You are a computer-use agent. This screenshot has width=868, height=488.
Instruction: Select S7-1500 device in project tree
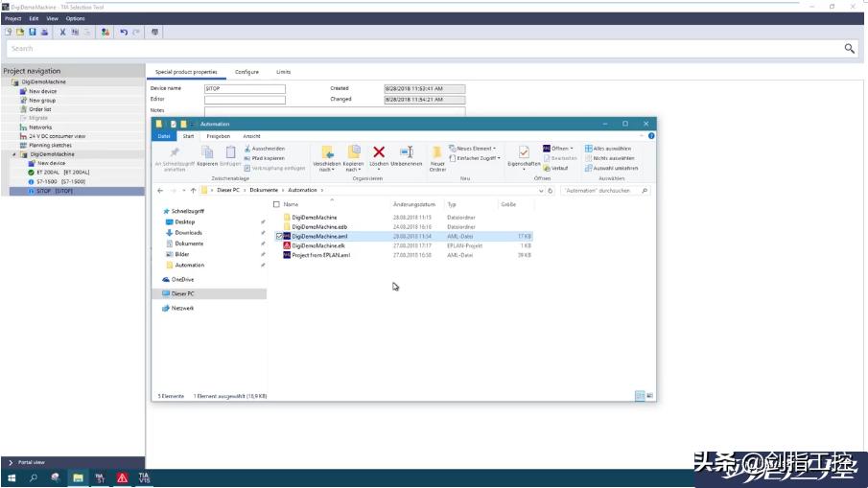tap(60, 181)
